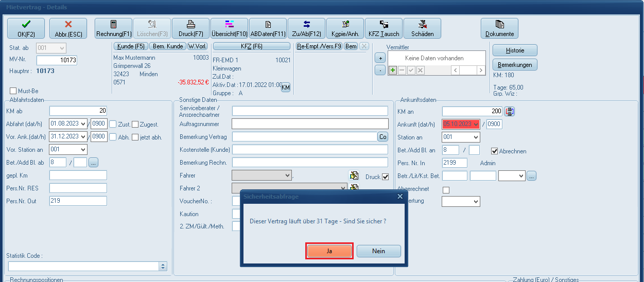The height and width of the screenshot is (282, 644).
Task: Click the ABDaten(F11) document button
Action: click(268, 28)
